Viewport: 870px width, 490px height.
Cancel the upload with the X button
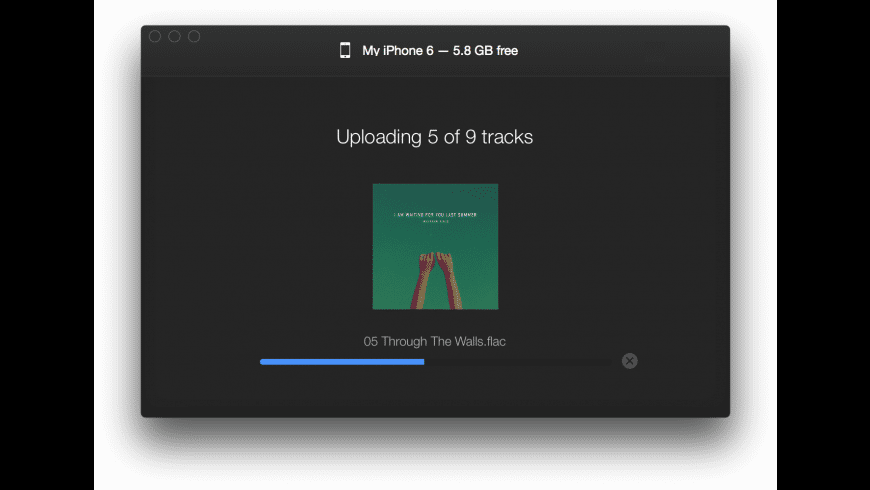click(x=629, y=361)
